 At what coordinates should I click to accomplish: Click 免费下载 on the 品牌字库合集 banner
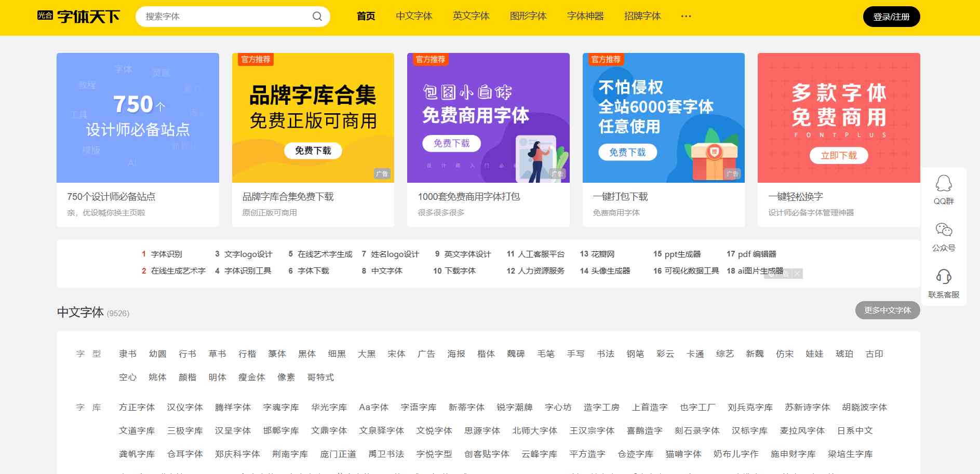[313, 151]
